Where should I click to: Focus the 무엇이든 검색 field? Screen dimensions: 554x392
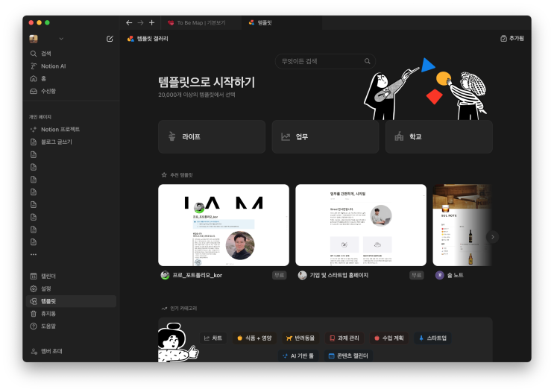tap(325, 61)
